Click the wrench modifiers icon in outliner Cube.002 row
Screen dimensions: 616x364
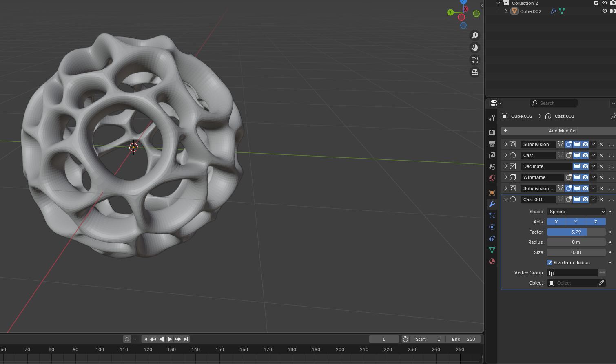[553, 11]
